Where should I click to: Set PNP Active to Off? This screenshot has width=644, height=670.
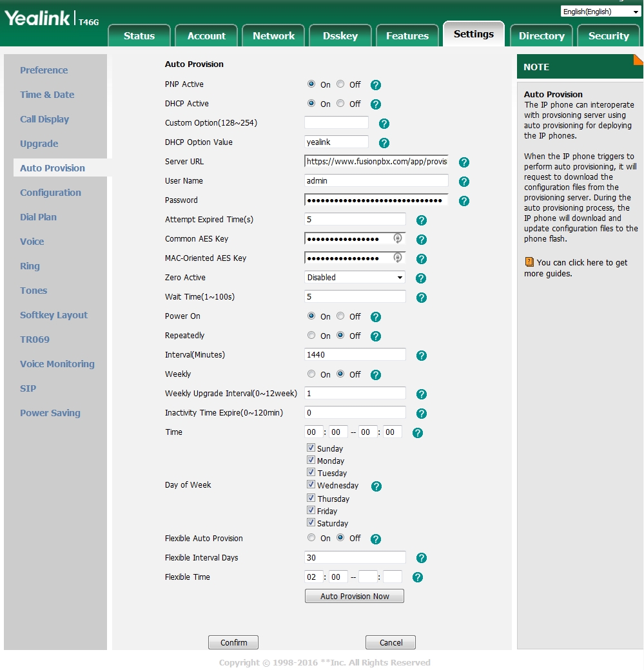(x=340, y=84)
